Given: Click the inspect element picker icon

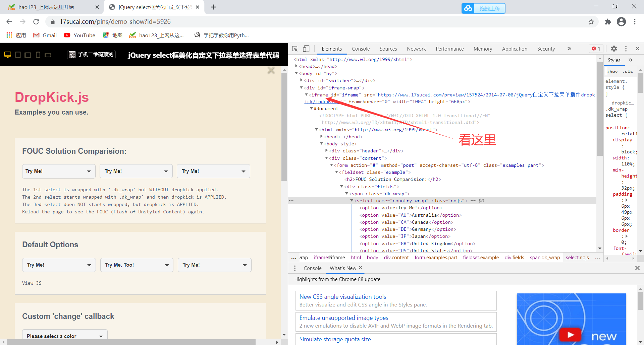Looking at the screenshot, I should (295, 49).
